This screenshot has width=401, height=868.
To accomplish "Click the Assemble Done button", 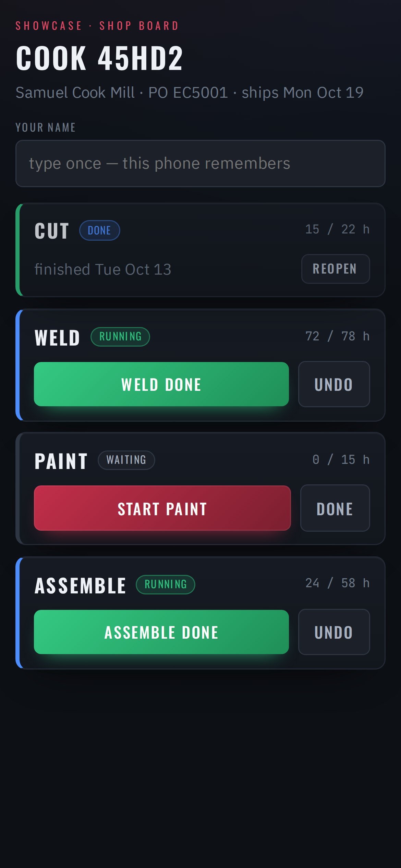I will tap(161, 632).
